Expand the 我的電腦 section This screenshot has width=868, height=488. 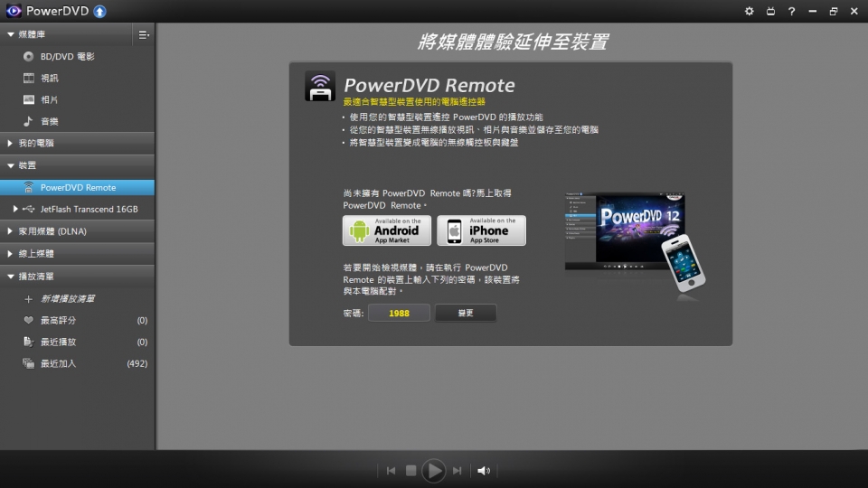tap(10, 144)
